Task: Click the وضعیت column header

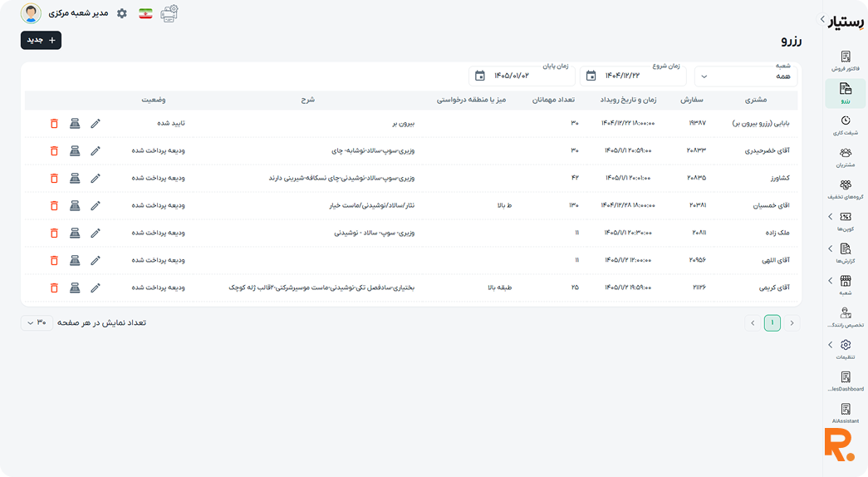Action: tap(154, 100)
